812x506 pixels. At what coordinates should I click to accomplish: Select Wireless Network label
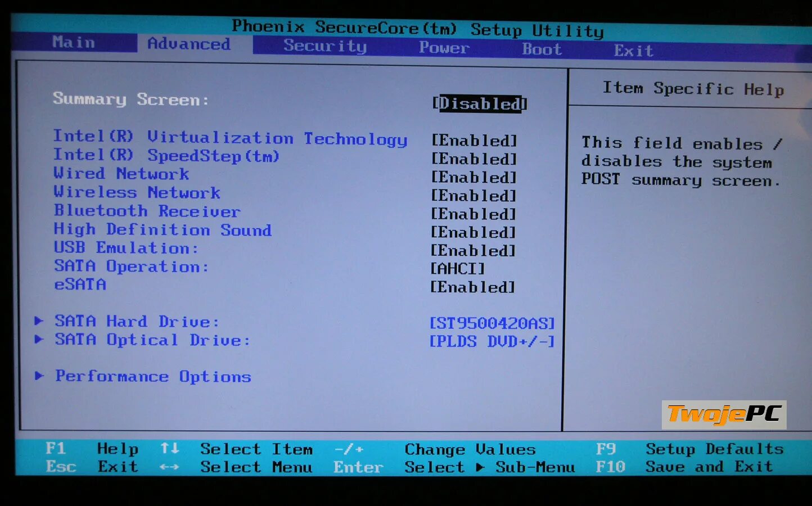point(137,192)
